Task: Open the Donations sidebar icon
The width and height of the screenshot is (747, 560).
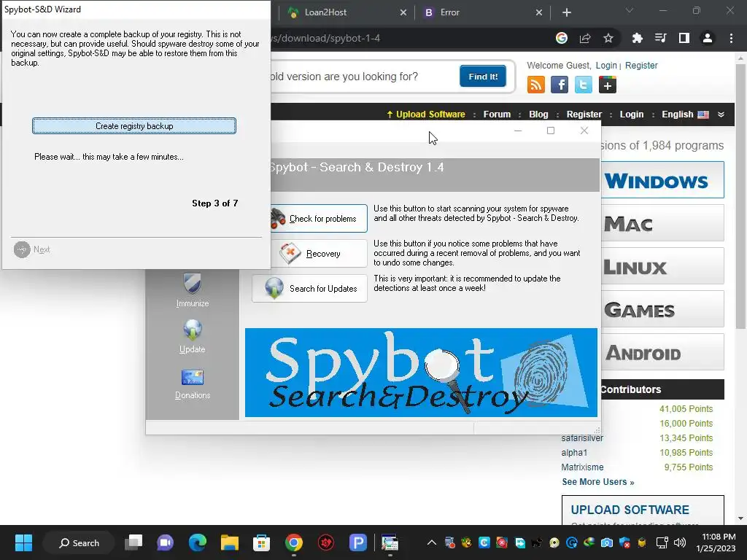Action: pyautogui.click(x=193, y=384)
